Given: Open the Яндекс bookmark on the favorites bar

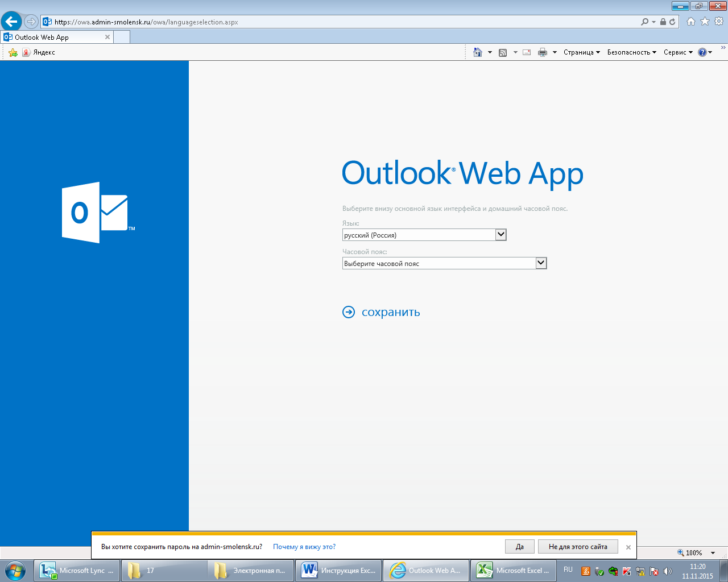Looking at the screenshot, I should point(39,52).
